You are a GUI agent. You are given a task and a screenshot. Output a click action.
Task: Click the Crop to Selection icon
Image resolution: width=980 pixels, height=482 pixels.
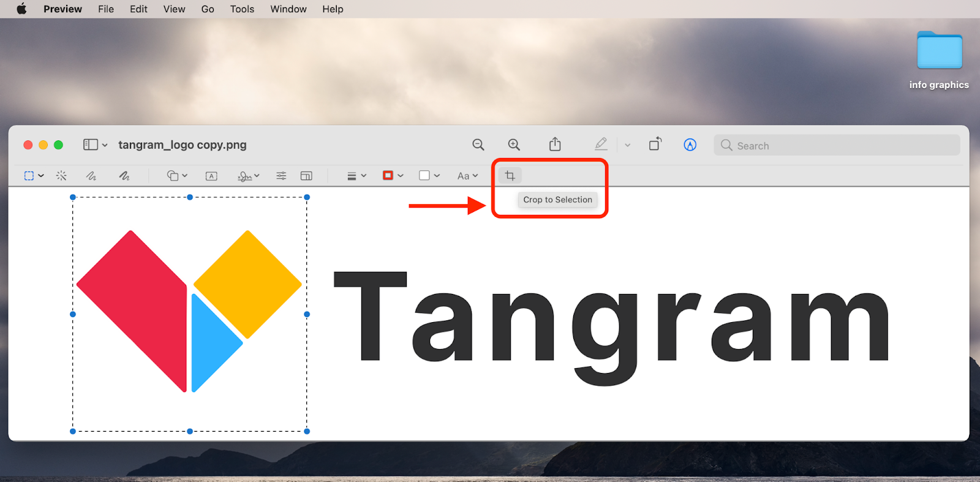(x=510, y=176)
